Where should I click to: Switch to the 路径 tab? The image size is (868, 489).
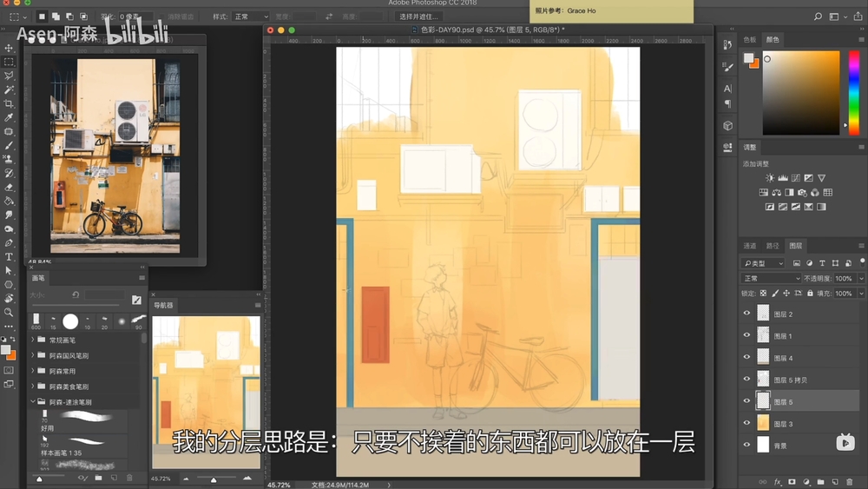pos(773,246)
